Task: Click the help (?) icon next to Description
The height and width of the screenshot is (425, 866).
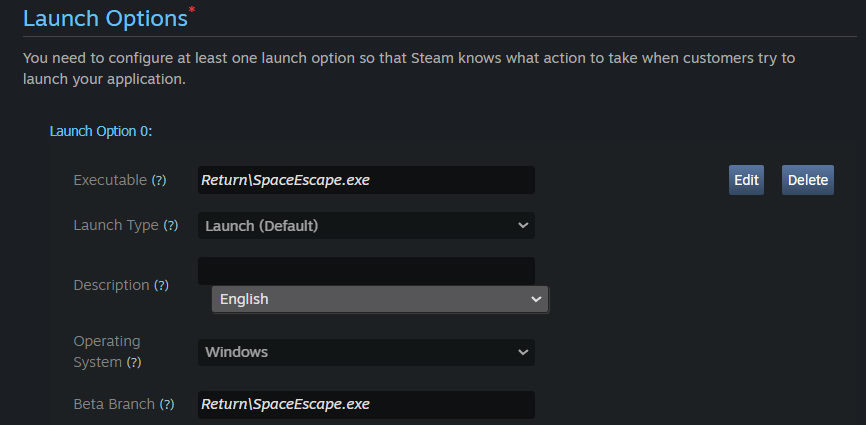Action: [161, 285]
